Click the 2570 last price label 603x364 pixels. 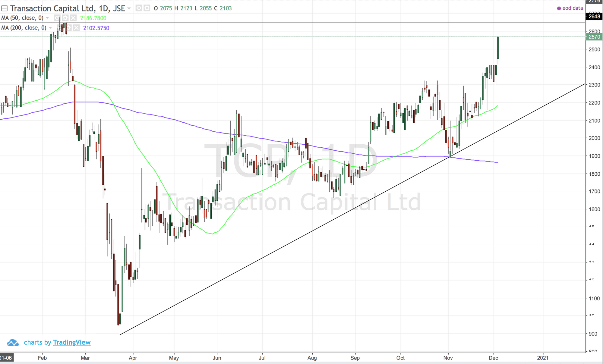point(594,37)
